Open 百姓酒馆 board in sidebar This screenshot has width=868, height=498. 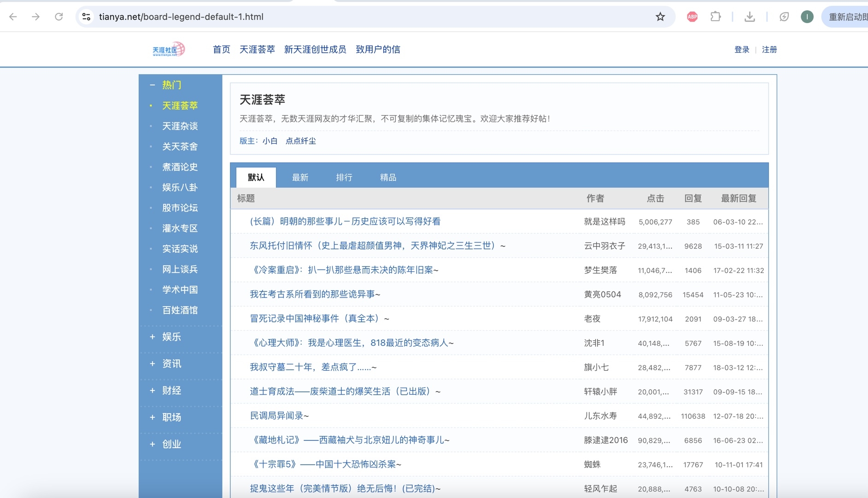pos(180,310)
